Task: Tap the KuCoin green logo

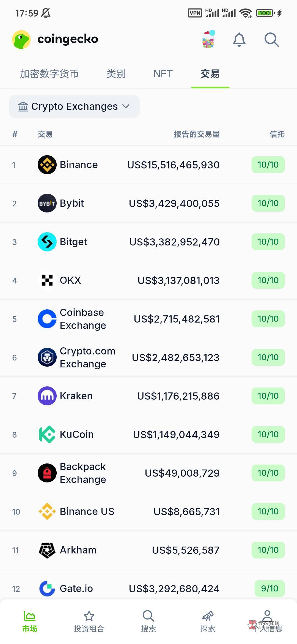Action: pyautogui.click(x=47, y=434)
